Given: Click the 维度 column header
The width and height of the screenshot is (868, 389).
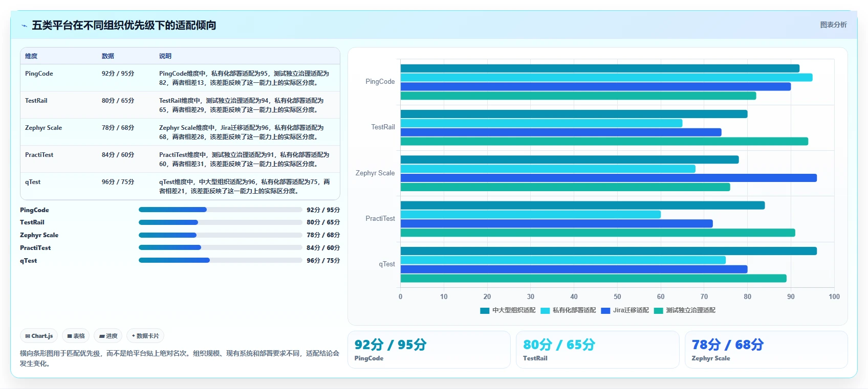Looking at the screenshot, I should [31, 56].
